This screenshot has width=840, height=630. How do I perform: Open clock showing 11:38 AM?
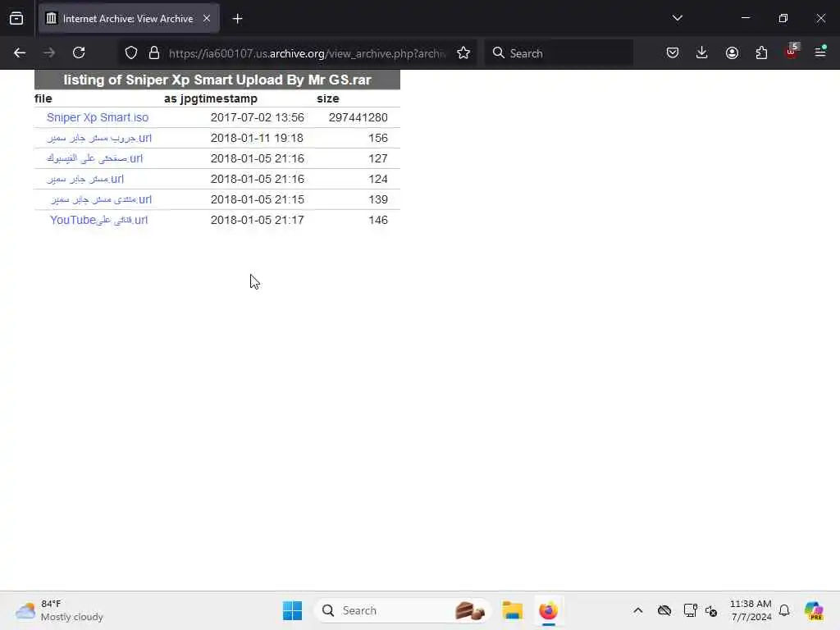pyautogui.click(x=751, y=610)
